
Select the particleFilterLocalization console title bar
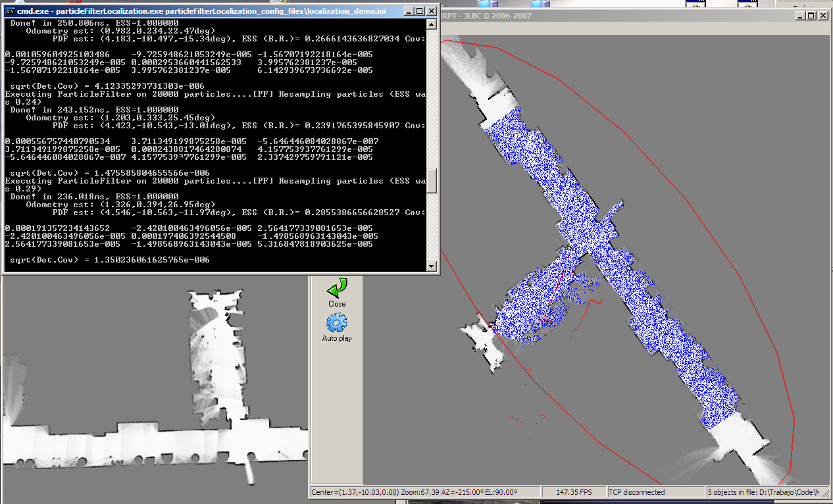(197, 11)
